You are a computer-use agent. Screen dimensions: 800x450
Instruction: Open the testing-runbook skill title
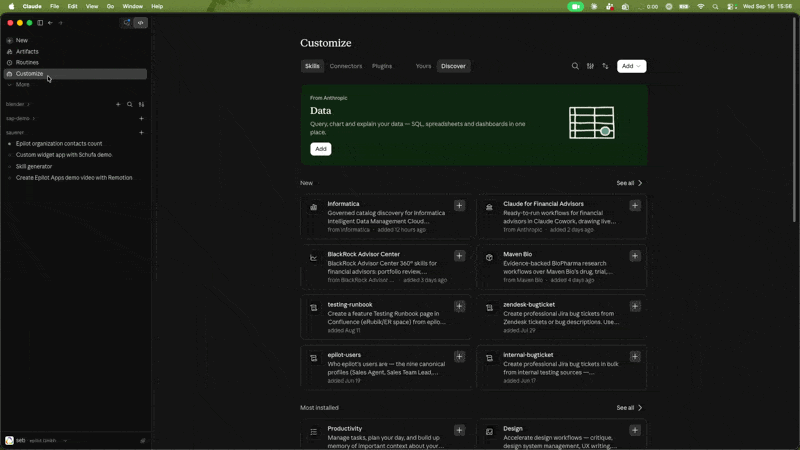[350, 305]
